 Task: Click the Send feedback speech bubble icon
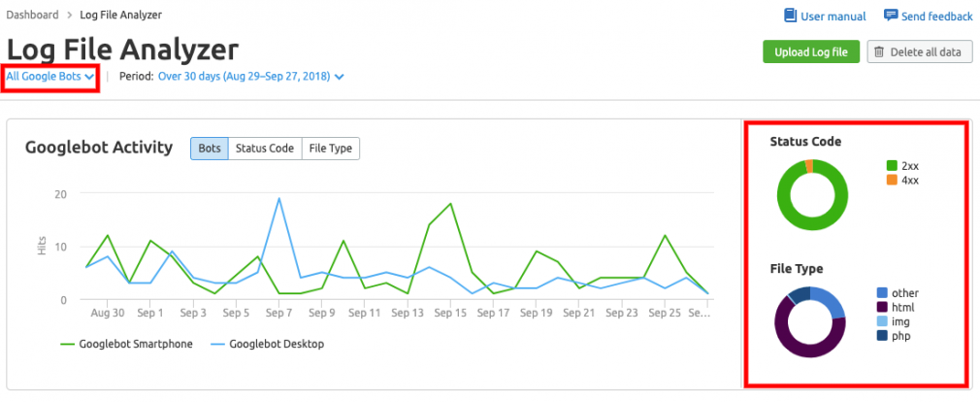(891, 16)
